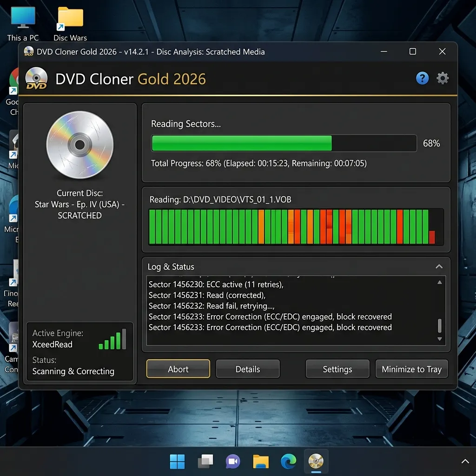Select log line Sector 1456231 Read (corrected)
This screenshot has height=476, width=476.
pyautogui.click(x=207, y=295)
